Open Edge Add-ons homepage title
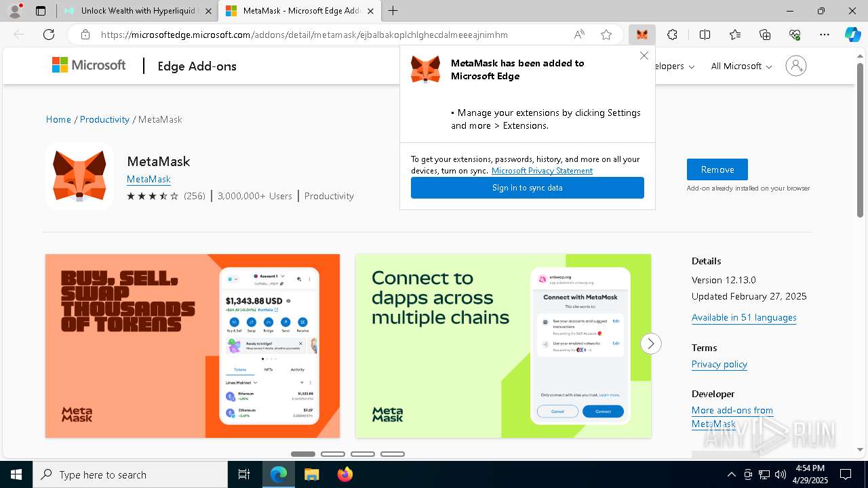The width and height of the screenshot is (868, 488). tap(197, 66)
